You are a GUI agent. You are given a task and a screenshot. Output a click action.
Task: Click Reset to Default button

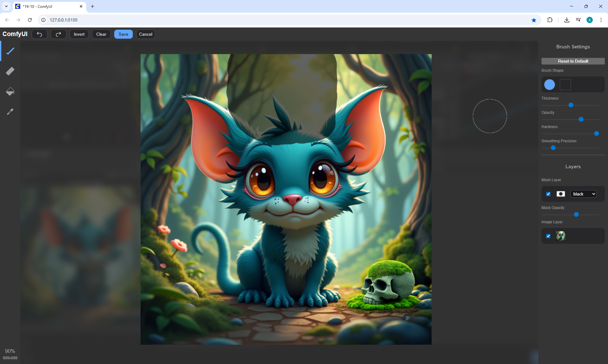[573, 61]
